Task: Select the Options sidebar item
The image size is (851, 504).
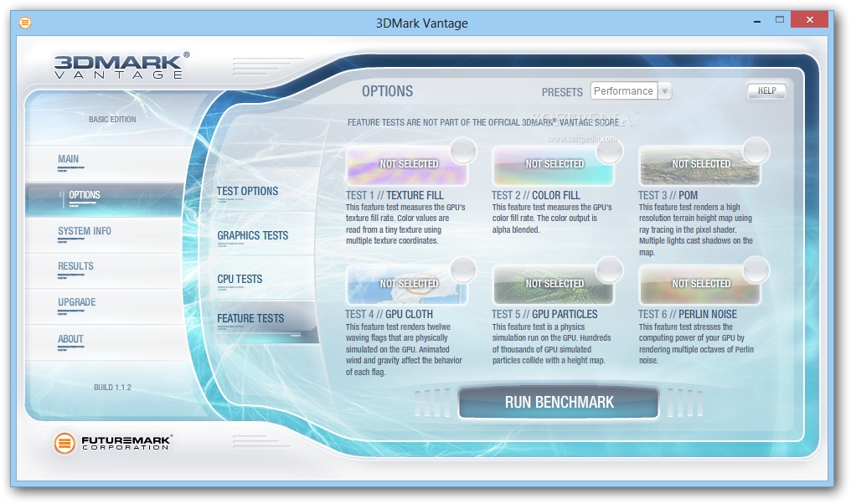Action: pyautogui.click(x=104, y=199)
